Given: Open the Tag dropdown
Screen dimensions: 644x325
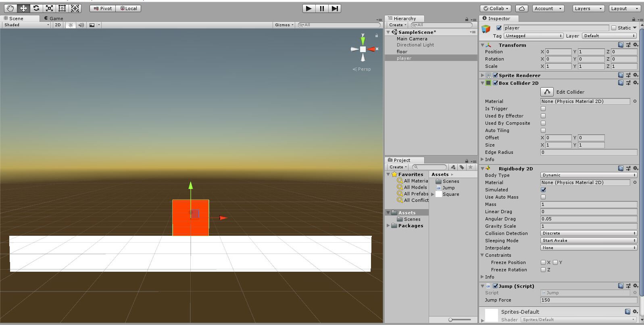Looking at the screenshot, I should click(x=534, y=36).
